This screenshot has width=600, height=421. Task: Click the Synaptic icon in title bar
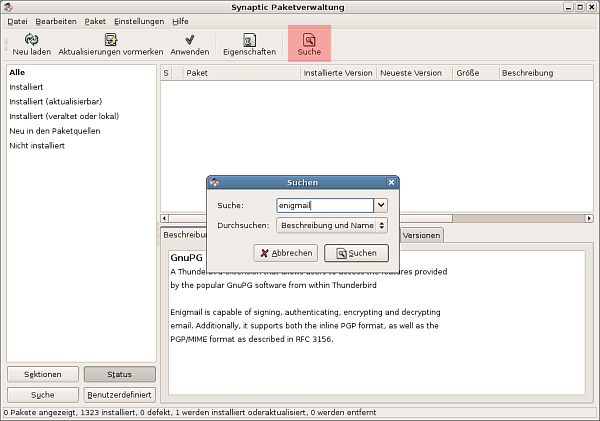click(x=8, y=7)
